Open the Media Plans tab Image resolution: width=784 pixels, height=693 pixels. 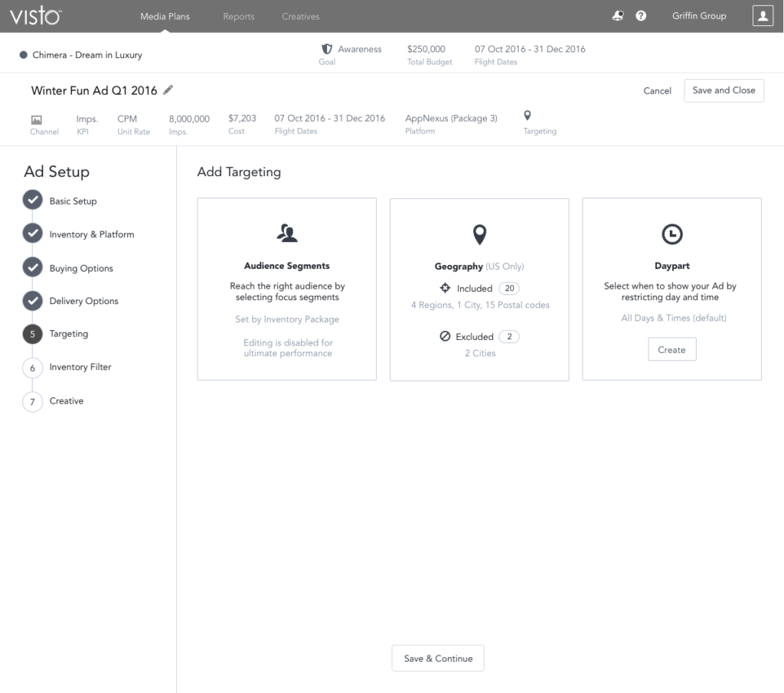tap(165, 17)
